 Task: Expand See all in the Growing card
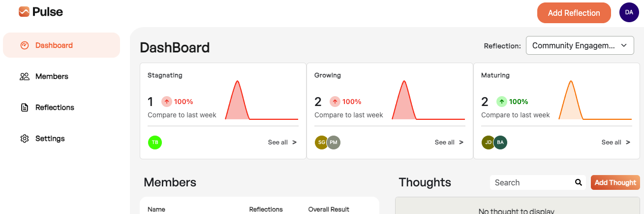pos(449,143)
